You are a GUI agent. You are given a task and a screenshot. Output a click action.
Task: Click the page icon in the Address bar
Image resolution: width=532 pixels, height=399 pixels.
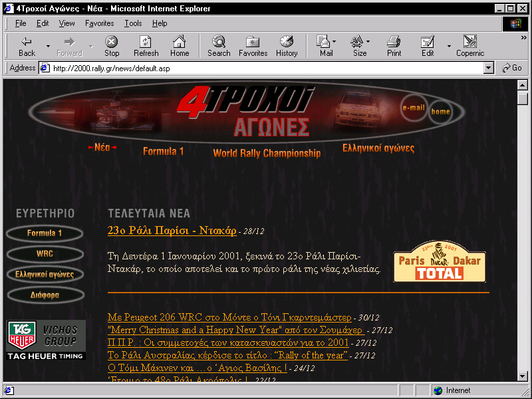point(45,68)
